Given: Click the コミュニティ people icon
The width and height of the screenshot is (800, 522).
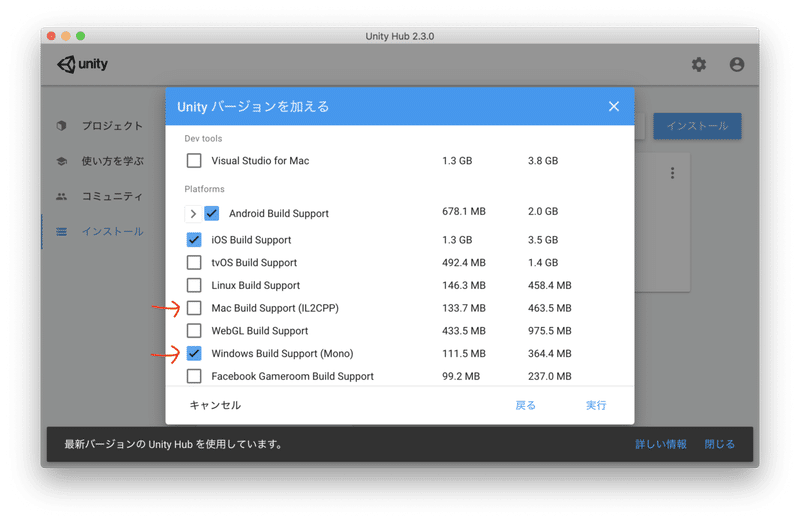Looking at the screenshot, I should 61,196.
